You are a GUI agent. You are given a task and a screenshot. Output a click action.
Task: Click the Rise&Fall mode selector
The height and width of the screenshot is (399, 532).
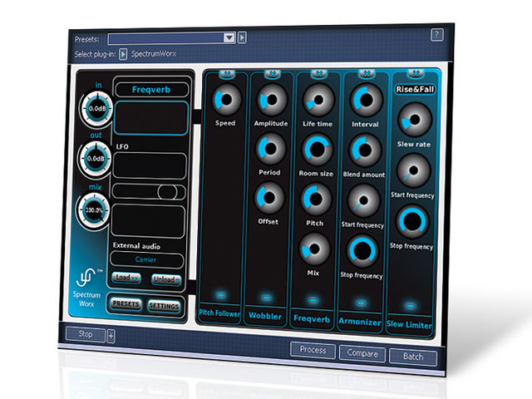[416, 90]
